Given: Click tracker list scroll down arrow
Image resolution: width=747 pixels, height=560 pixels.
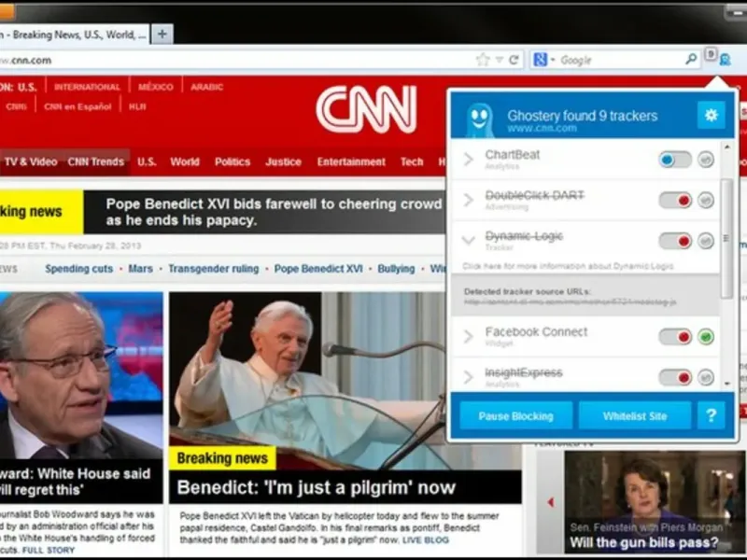Looking at the screenshot, I should pyautogui.click(x=727, y=384).
